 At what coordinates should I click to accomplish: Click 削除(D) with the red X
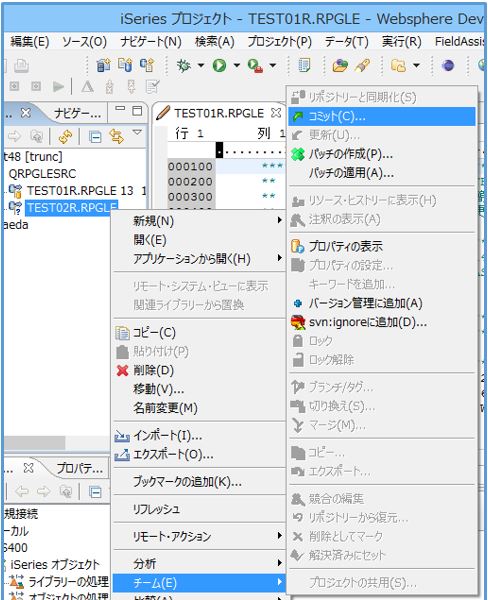pyautogui.click(x=199, y=370)
